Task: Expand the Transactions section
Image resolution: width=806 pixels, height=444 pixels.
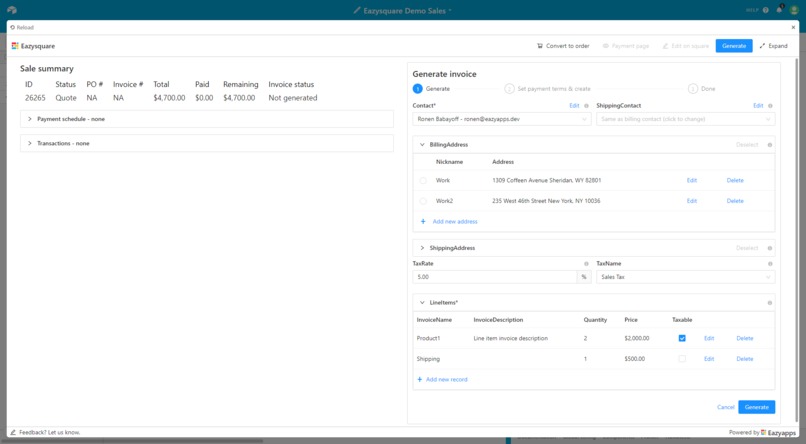Action: tap(207, 143)
